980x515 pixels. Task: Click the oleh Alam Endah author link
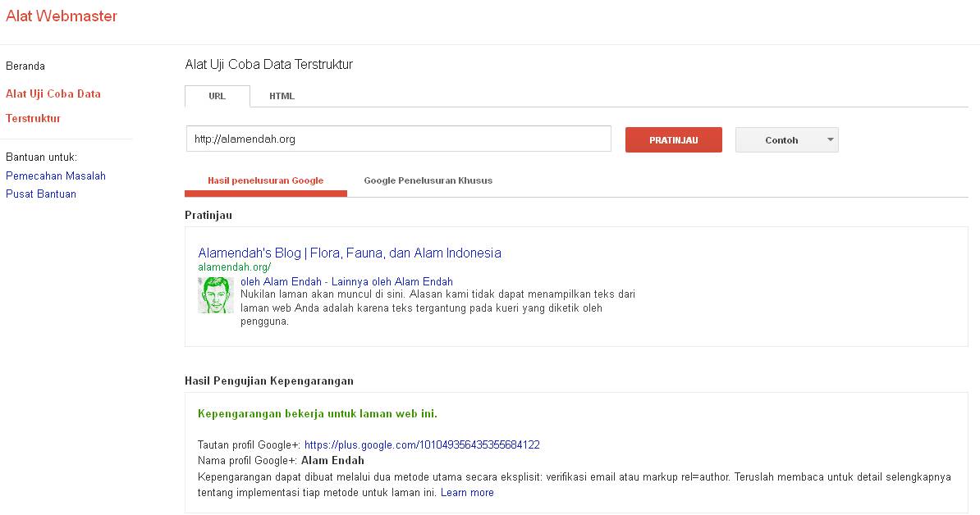[x=281, y=282]
